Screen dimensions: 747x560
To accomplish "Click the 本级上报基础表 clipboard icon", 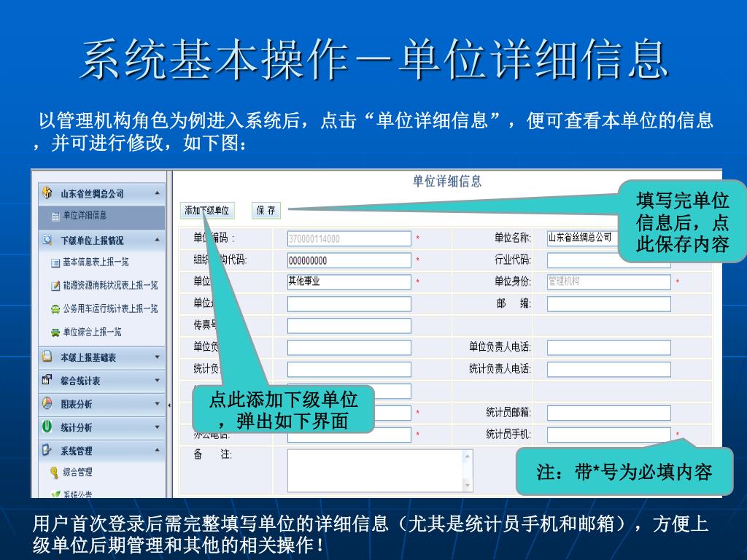I will pyautogui.click(x=47, y=356).
